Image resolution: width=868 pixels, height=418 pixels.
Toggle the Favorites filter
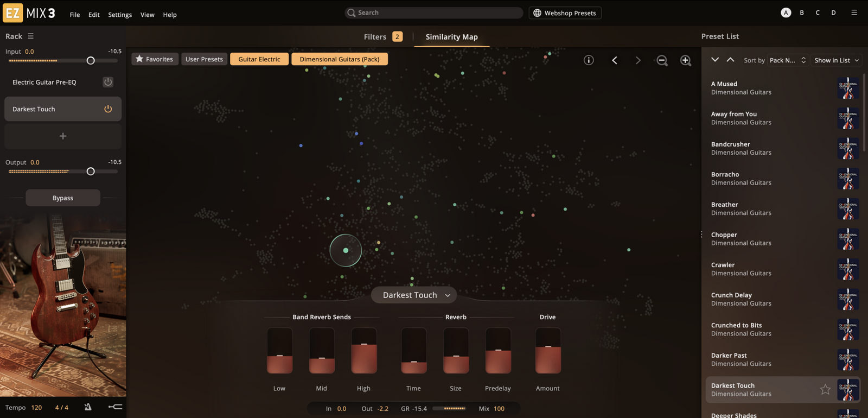tap(155, 59)
